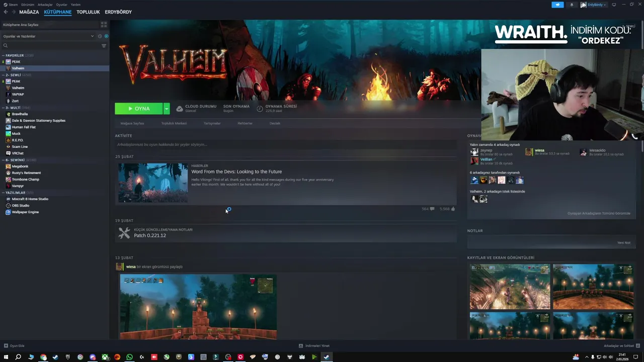Open the Windows Start menu

[6, 357]
